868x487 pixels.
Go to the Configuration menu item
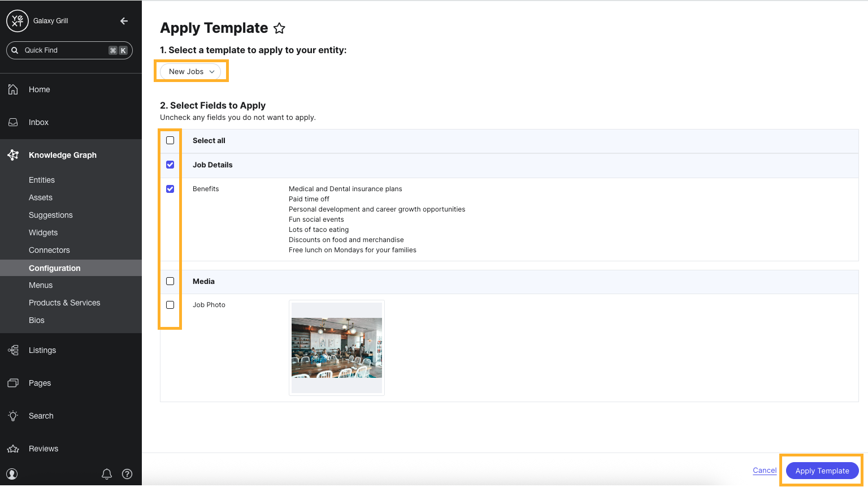(x=54, y=268)
